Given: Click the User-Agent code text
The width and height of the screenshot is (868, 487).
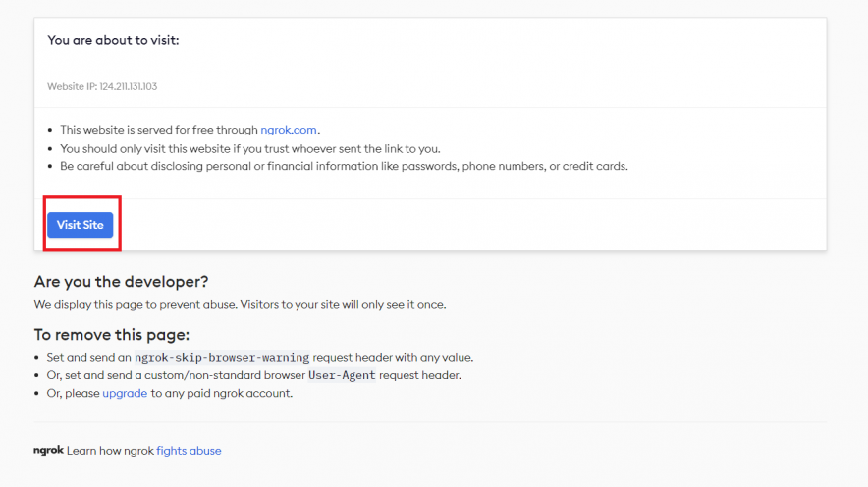Looking at the screenshot, I should click(342, 376).
